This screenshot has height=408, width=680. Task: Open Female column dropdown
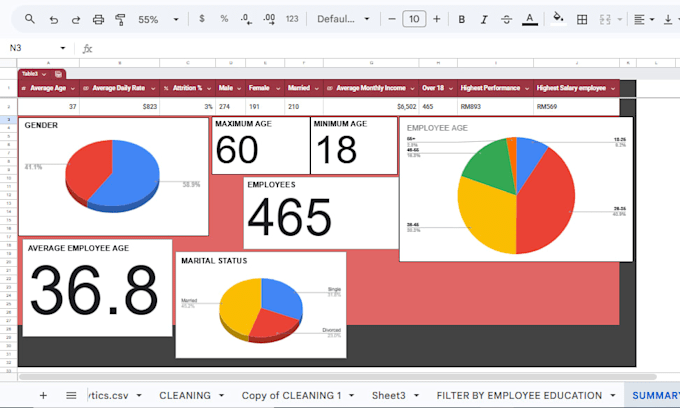tap(278, 88)
